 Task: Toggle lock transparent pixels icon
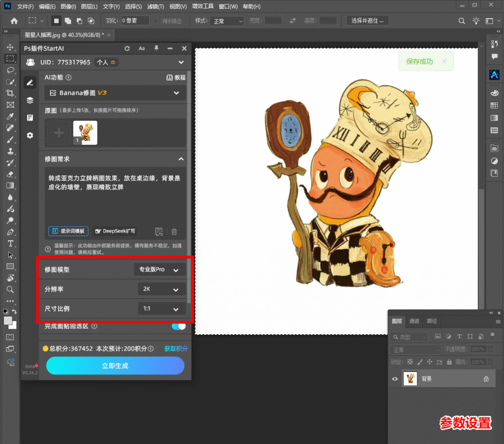click(x=410, y=362)
